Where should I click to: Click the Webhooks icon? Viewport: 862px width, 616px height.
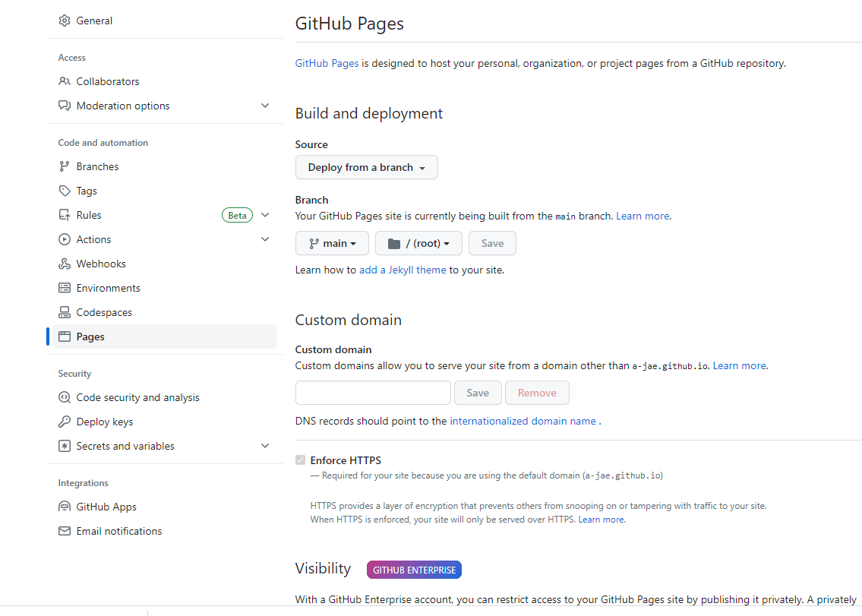click(x=65, y=264)
